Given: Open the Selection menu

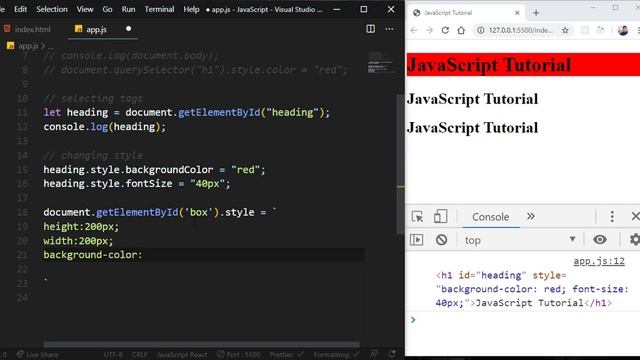Looking at the screenshot, I should 52,9.
